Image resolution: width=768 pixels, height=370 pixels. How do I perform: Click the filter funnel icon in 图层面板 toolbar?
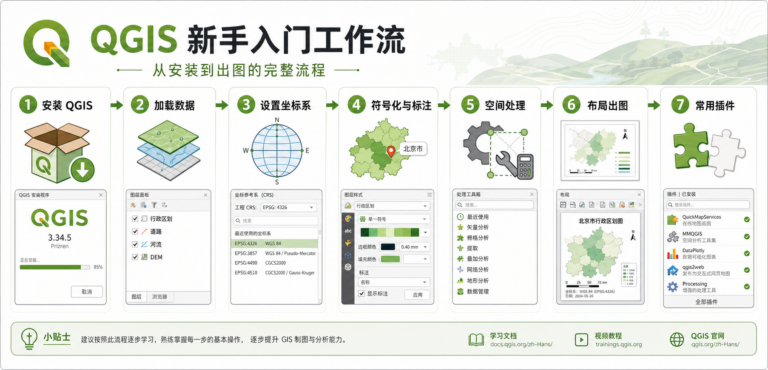153,205
